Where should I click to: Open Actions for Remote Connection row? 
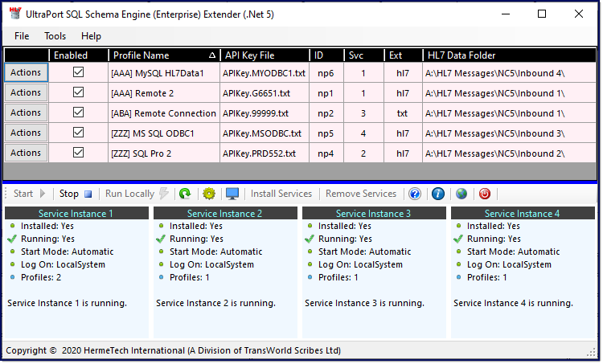coord(26,112)
